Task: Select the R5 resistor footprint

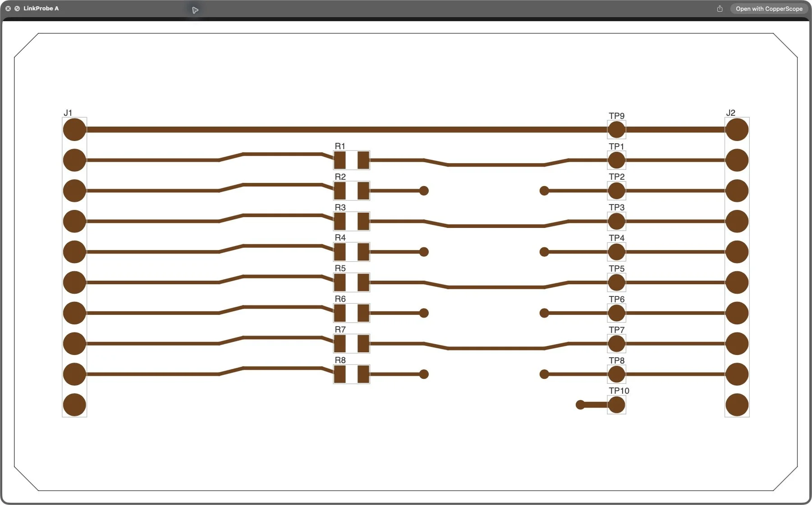Action: (x=352, y=282)
